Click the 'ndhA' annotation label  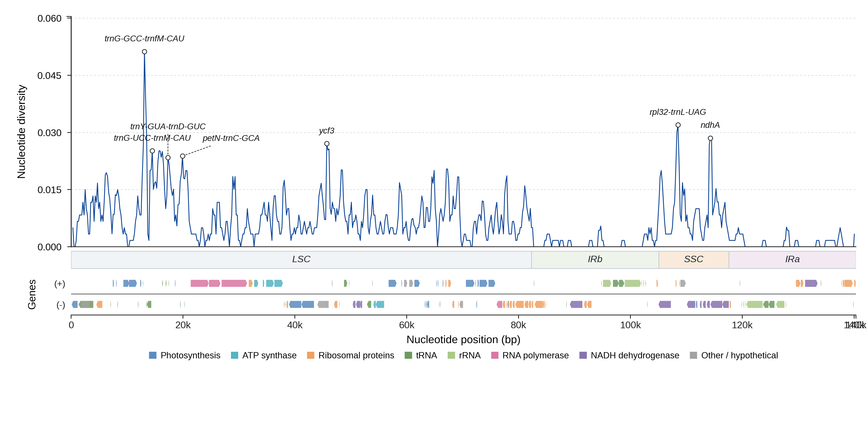(x=710, y=125)
